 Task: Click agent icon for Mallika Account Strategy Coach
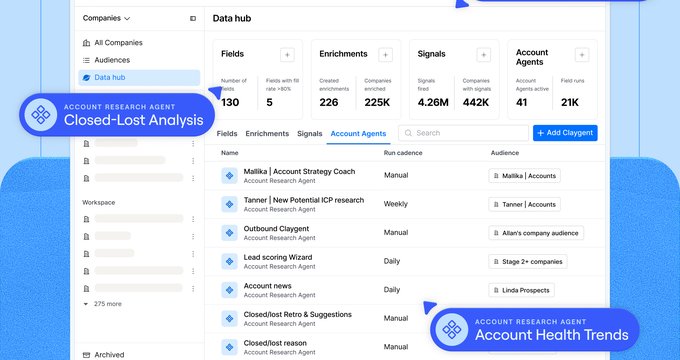(229, 176)
